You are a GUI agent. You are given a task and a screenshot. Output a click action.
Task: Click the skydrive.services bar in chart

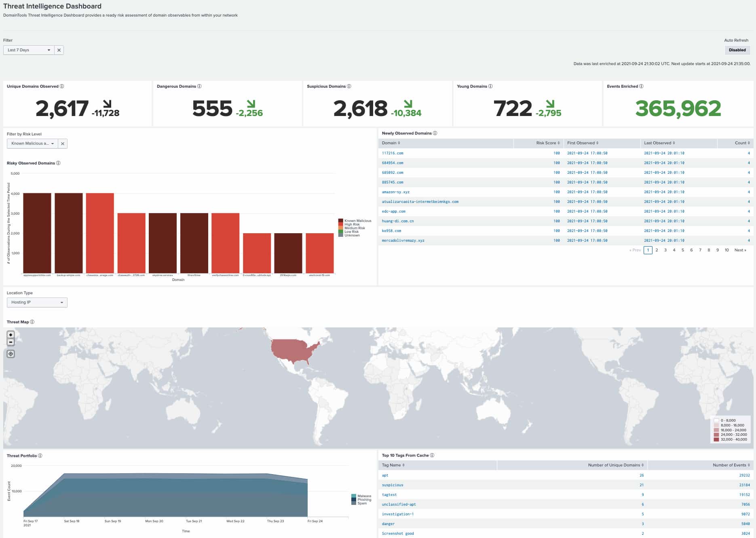[163, 243]
